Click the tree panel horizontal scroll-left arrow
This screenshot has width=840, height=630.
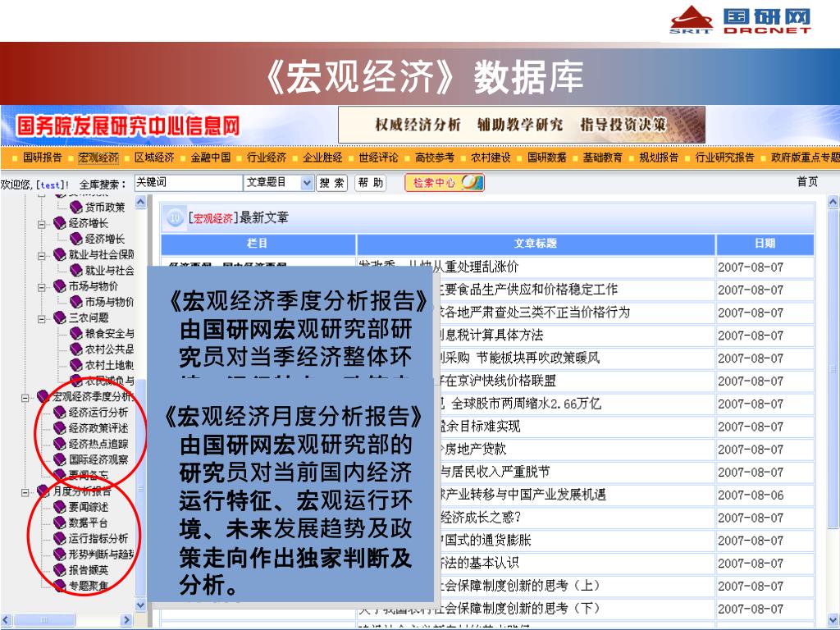tap(6, 620)
